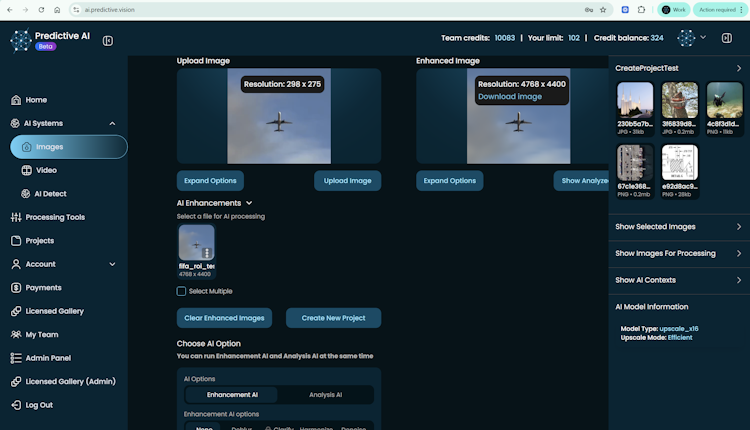Click the Efficient upscale mode text
Viewport: 750px width, 430px height.
pyautogui.click(x=680, y=338)
